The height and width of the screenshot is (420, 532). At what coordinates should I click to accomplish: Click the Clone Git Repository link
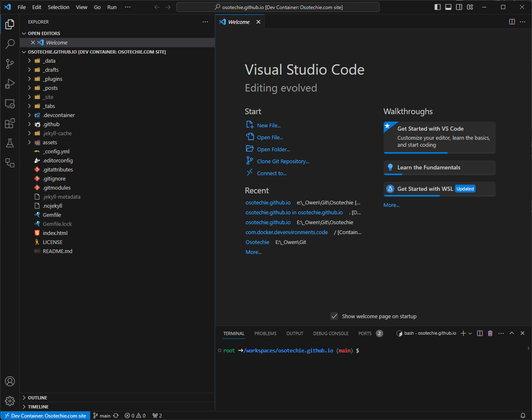click(283, 162)
